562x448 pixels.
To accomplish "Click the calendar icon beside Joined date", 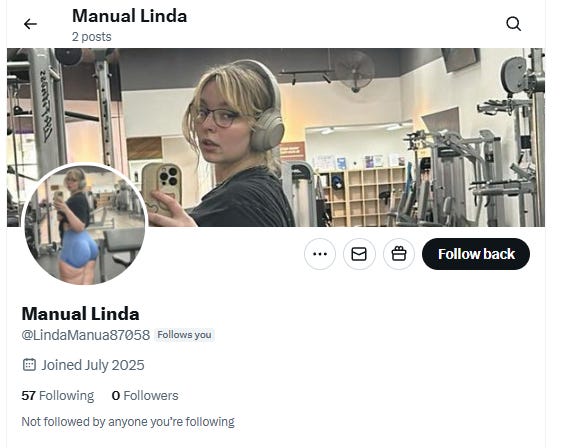I will (29, 365).
